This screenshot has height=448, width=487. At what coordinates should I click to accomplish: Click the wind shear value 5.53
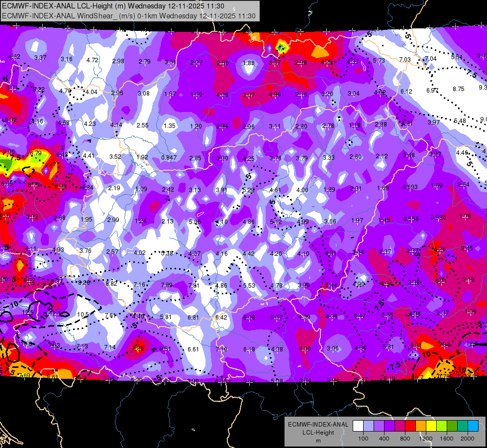pyautogui.click(x=249, y=285)
